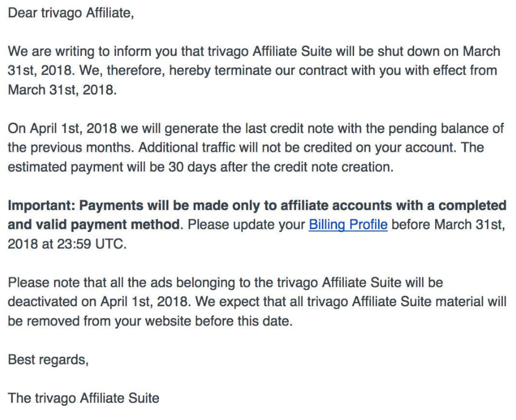This screenshot has width=516, height=420.
Task: Click the words 'estimated payment'
Action: tap(65, 168)
